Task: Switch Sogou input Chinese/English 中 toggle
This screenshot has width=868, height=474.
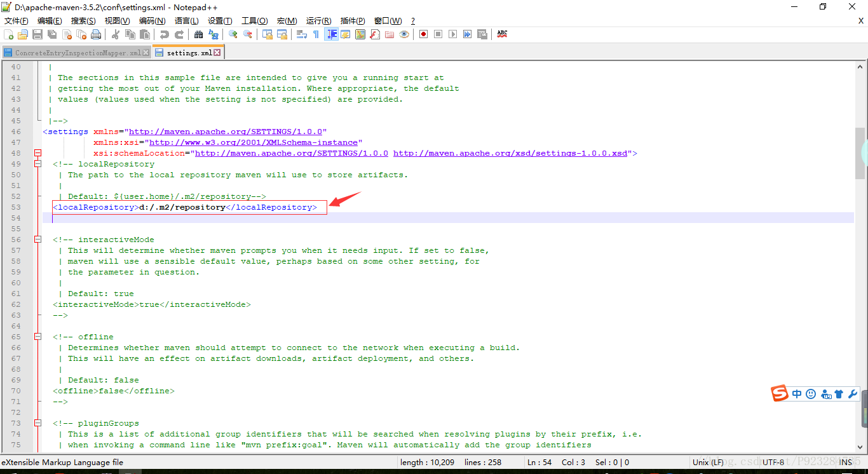Action: pos(797,394)
